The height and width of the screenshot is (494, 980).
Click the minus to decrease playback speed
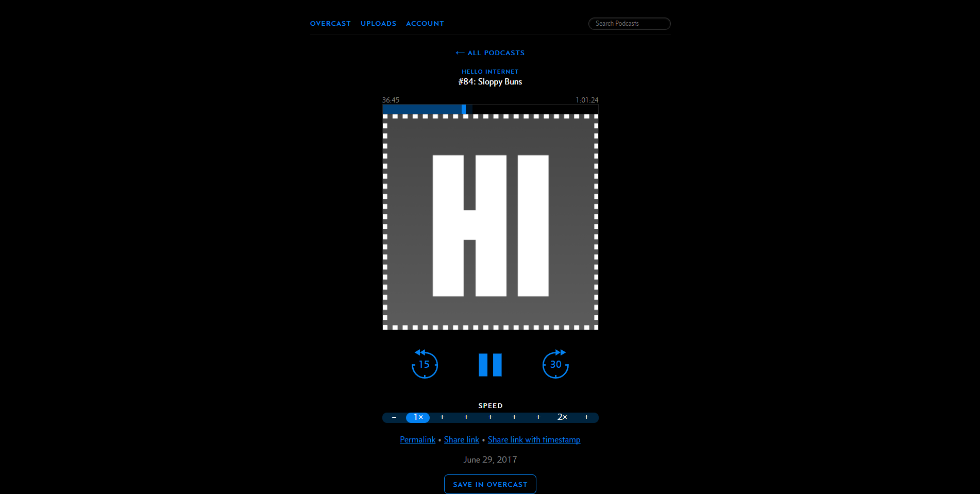coord(394,417)
